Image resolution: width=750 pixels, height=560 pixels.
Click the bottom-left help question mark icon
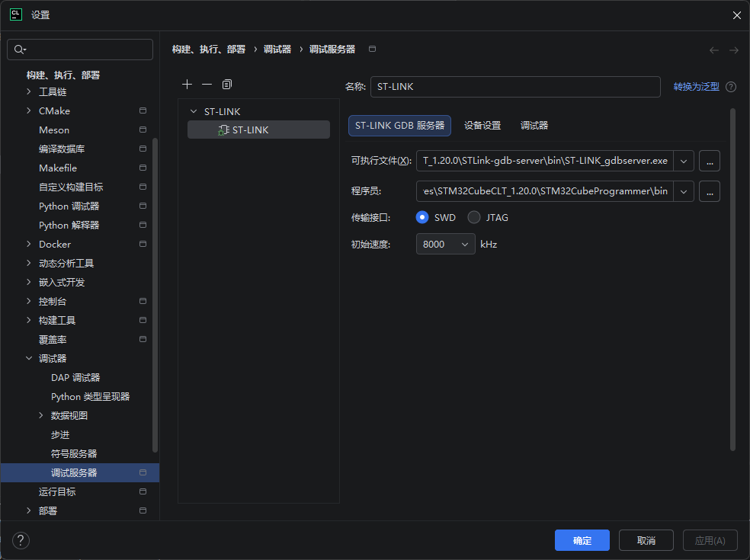(21, 540)
